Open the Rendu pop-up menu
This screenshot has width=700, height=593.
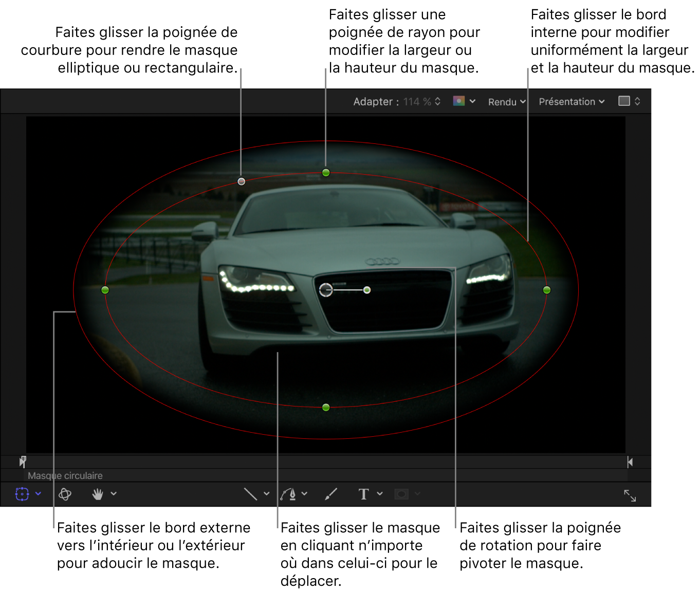click(506, 102)
